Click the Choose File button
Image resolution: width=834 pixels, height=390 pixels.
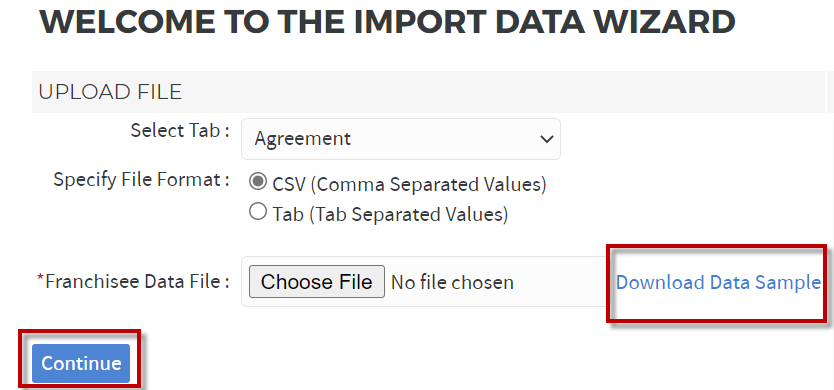click(316, 281)
